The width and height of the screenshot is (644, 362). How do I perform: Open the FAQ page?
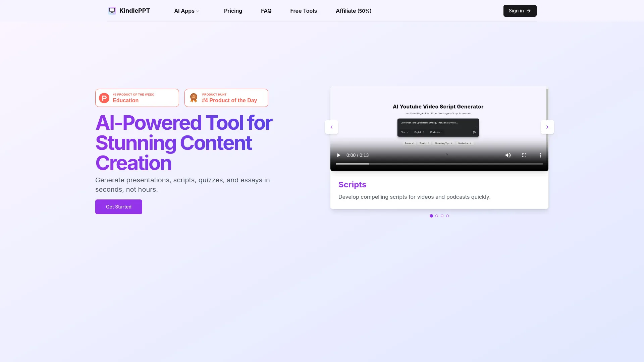coord(266,11)
